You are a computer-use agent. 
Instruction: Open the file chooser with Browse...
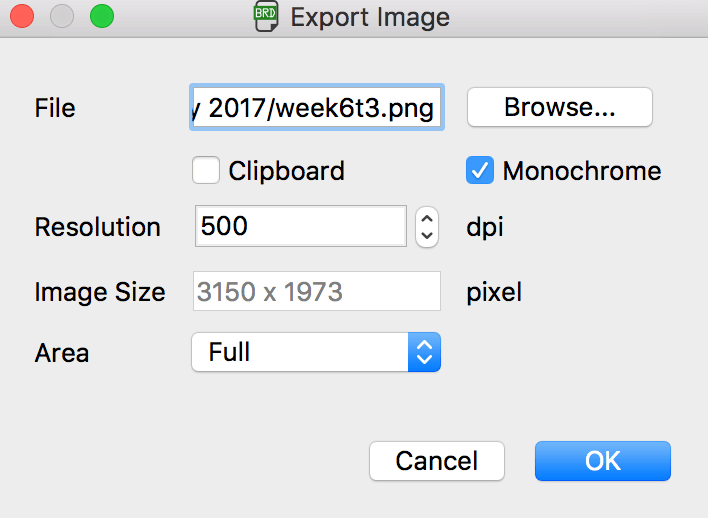559,108
